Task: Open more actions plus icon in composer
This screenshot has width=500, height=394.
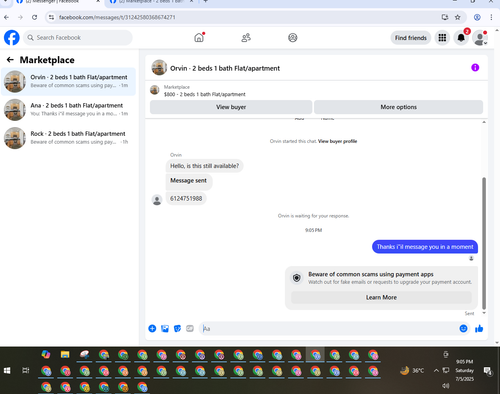Action: click(152, 329)
